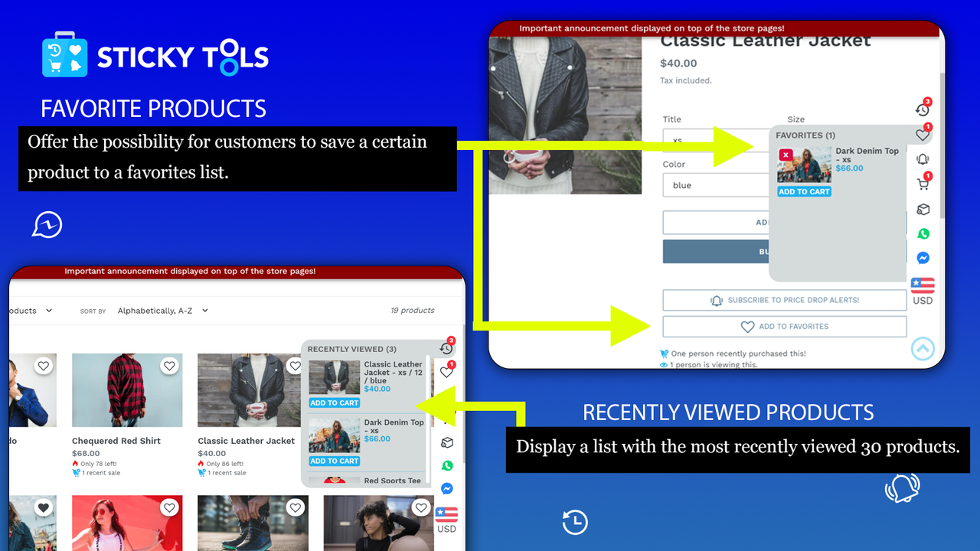
Task: Click the leather jacket product photo on product page
Action: pyautogui.click(x=565, y=115)
